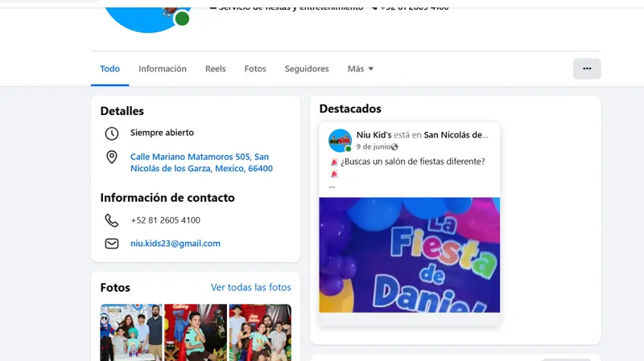The height and width of the screenshot is (361, 644).
Task: Click the ¿Buscas un salón de fiestas diferente? text
Action: pyautogui.click(x=412, y=162)
